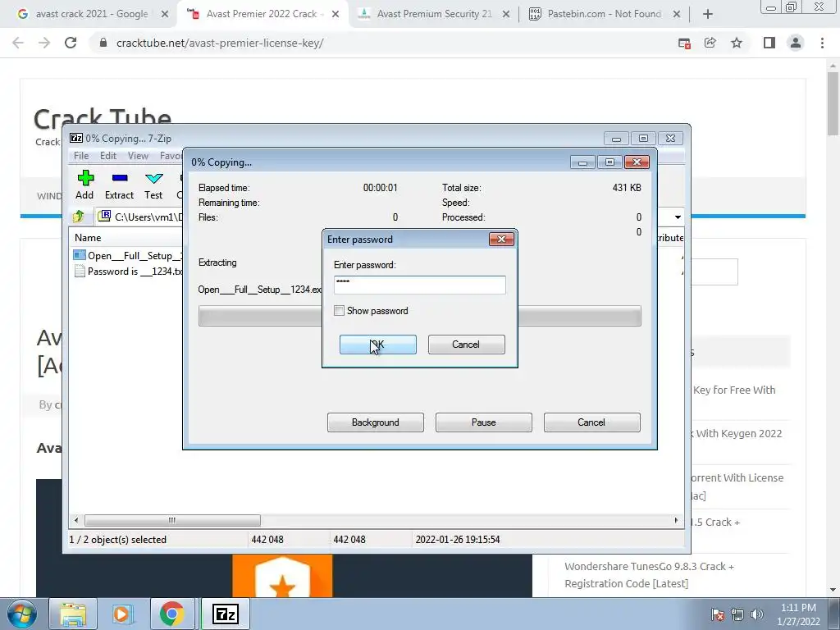Close the Enter password dialog

click(501, 239)
